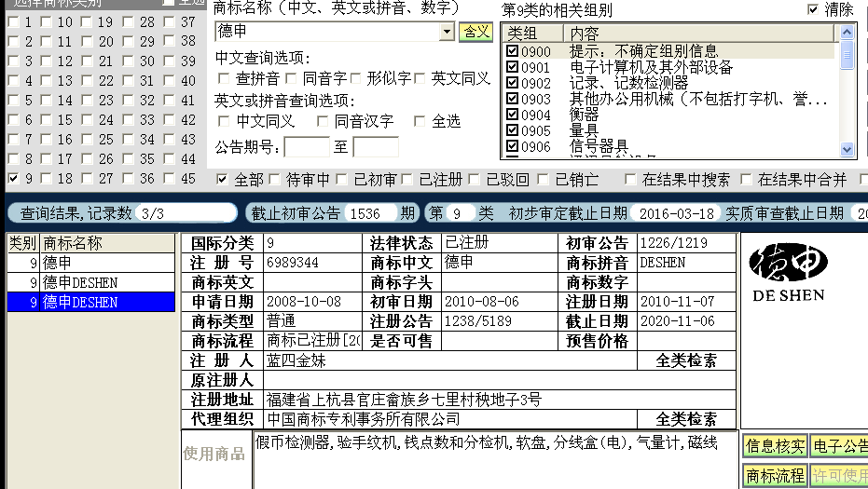The width and height of the screenshot is (868, 489).
Task: Open the trademark name dropdown arrow
Action: (x=447, y=32)
